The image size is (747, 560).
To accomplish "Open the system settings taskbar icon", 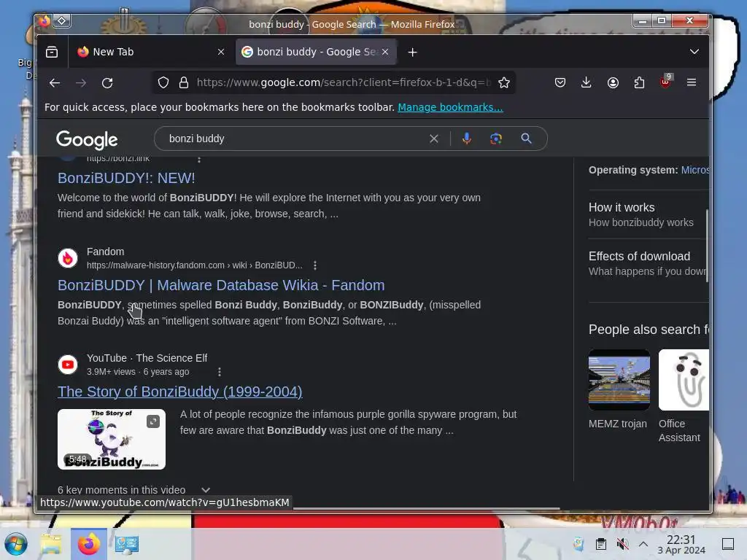I will pyautogui.click(x=126, y=544).
